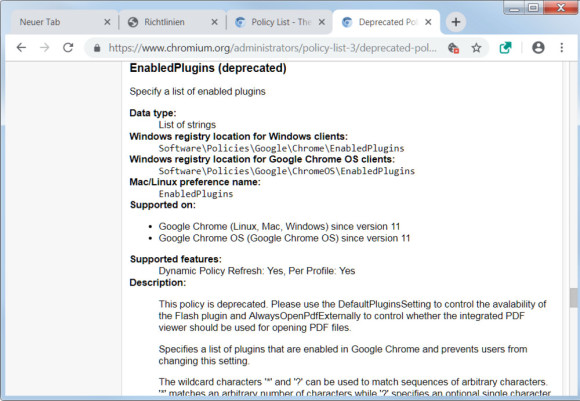Reload the current page
The width and height of the screenshot is (580, 401).
click(x=68, y=48)
